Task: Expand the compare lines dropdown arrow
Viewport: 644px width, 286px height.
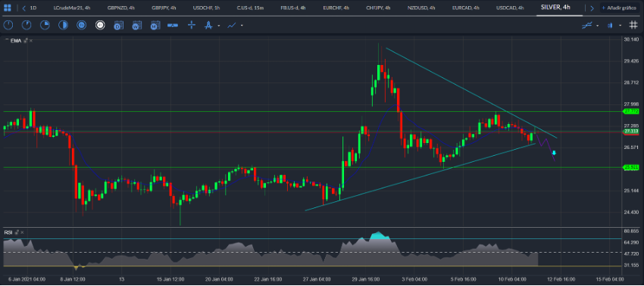Action: [x=597, y=26]
